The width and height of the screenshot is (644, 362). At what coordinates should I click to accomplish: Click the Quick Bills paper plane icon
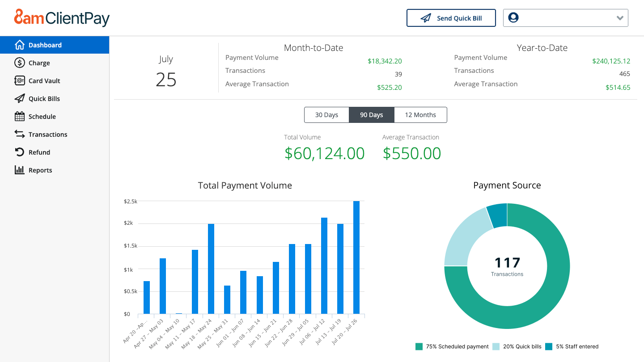(19, 98)
